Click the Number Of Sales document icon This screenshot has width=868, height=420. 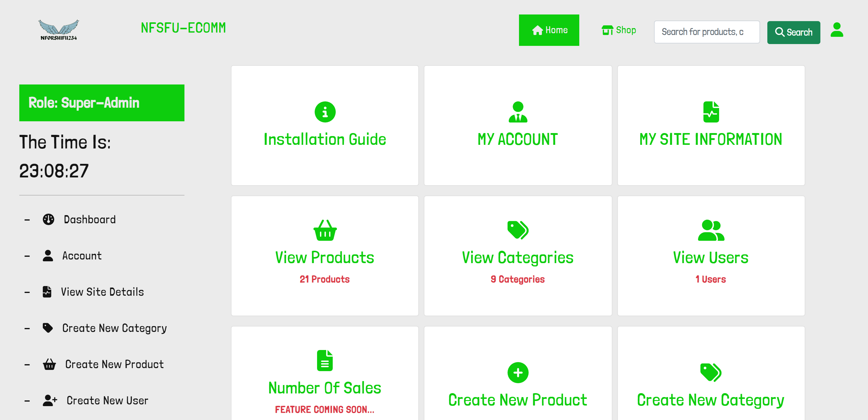325,360
